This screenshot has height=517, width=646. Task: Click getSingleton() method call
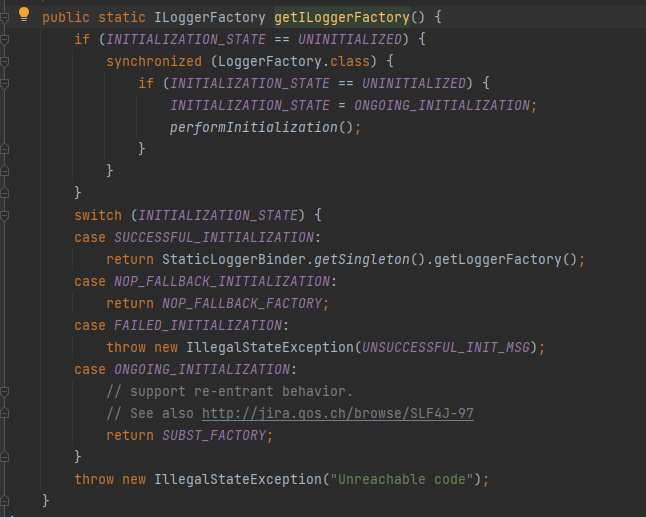click(370, 260)
